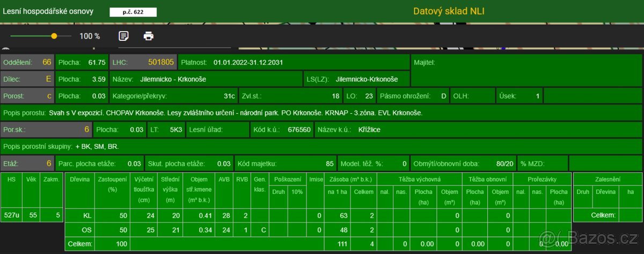Screen dimensions: 644x254
Task: Click the Lesní hospodářské osnovy heading
Action: [x=48, y=11]
